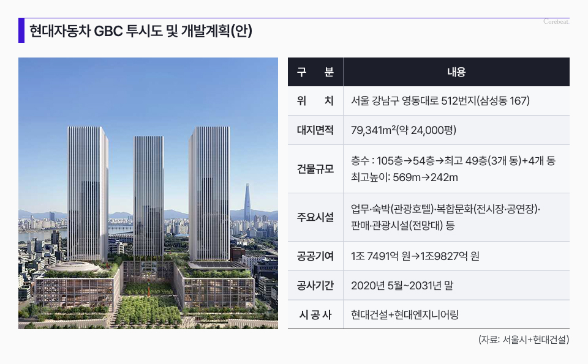Click the Corebeat watermark
Screen dimensions: 588x364
coord(556,22)
